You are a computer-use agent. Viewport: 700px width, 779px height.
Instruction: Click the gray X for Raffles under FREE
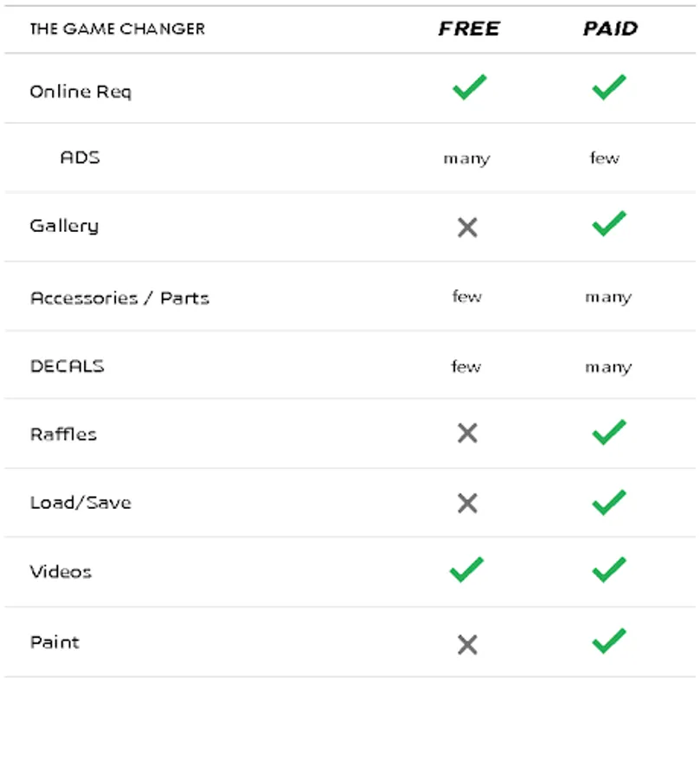coord(467,433)
